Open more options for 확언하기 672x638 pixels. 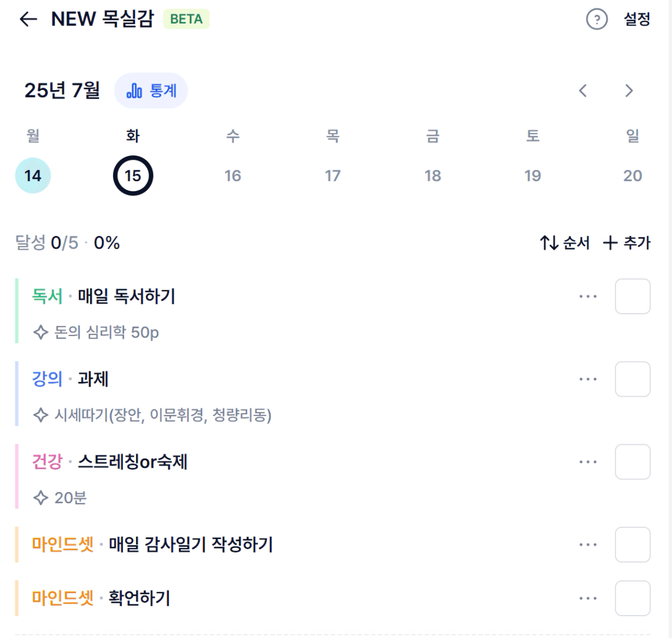588,598
